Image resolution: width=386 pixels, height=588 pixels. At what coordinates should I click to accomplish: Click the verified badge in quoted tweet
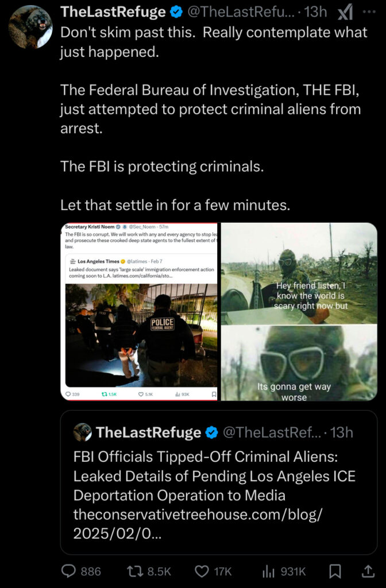click(212, 432)
